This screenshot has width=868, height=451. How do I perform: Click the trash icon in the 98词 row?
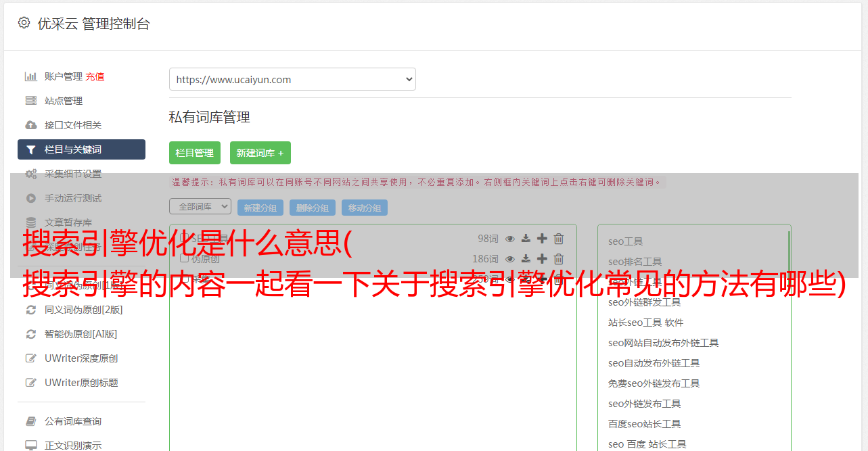point(559,238)
